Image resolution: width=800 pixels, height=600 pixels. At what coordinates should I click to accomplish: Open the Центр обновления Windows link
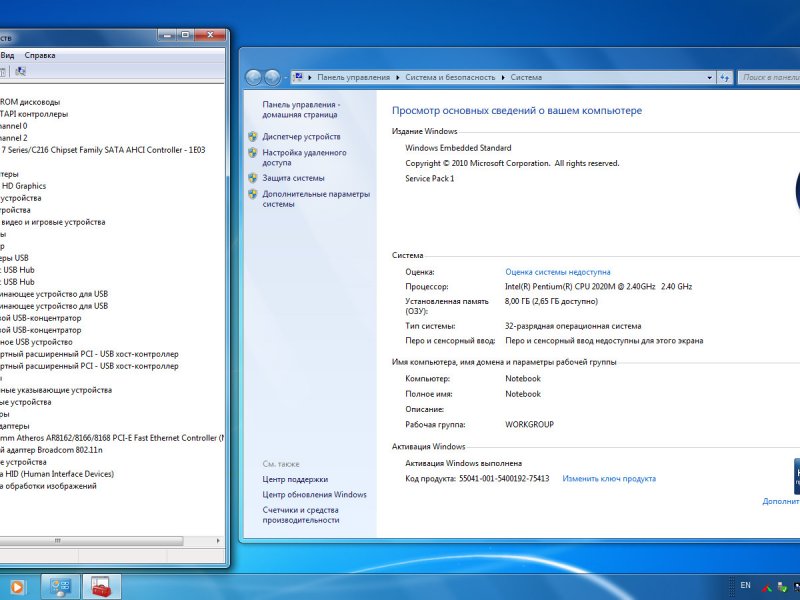[314, 495]
